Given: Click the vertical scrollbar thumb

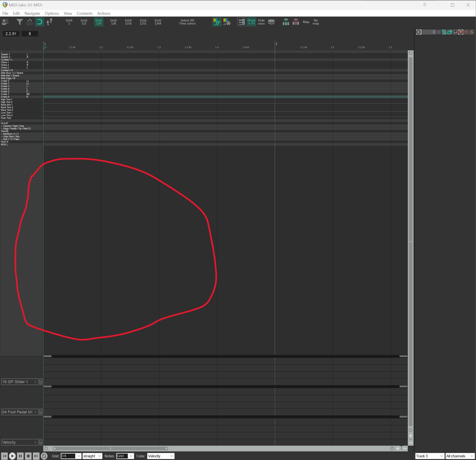Looking at the screenshot, I should point(410,242).
